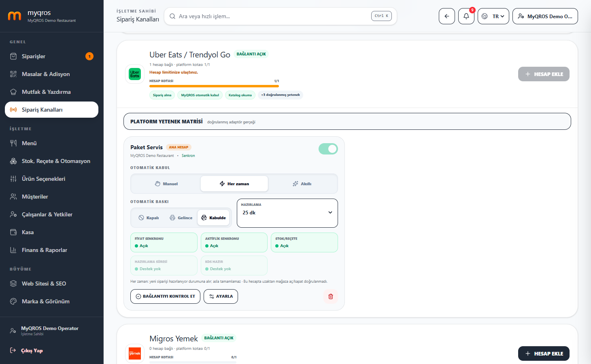Click the Migros Yemek HESAP EKLE button
591x364 pixels.
click(x=544, y=353)
